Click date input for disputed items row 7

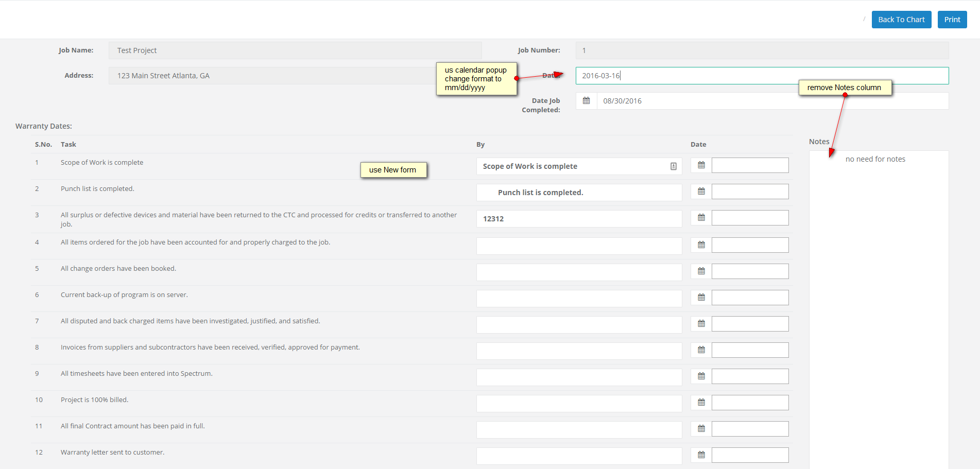tap(750, 324)
